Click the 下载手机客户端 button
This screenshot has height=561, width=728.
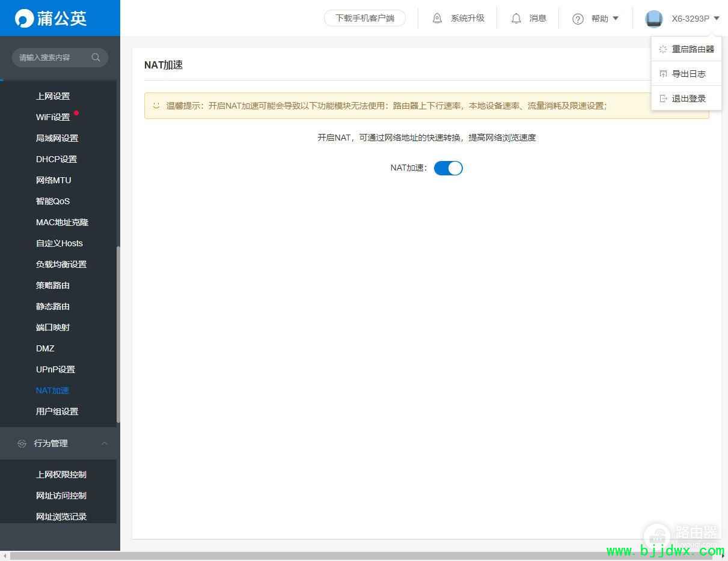365,18
